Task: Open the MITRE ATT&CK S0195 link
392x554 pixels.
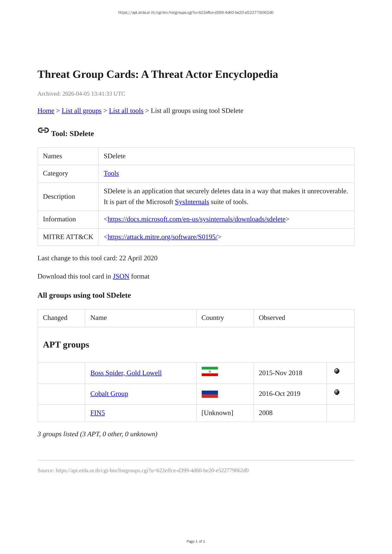Action: (x=162, y=237)
